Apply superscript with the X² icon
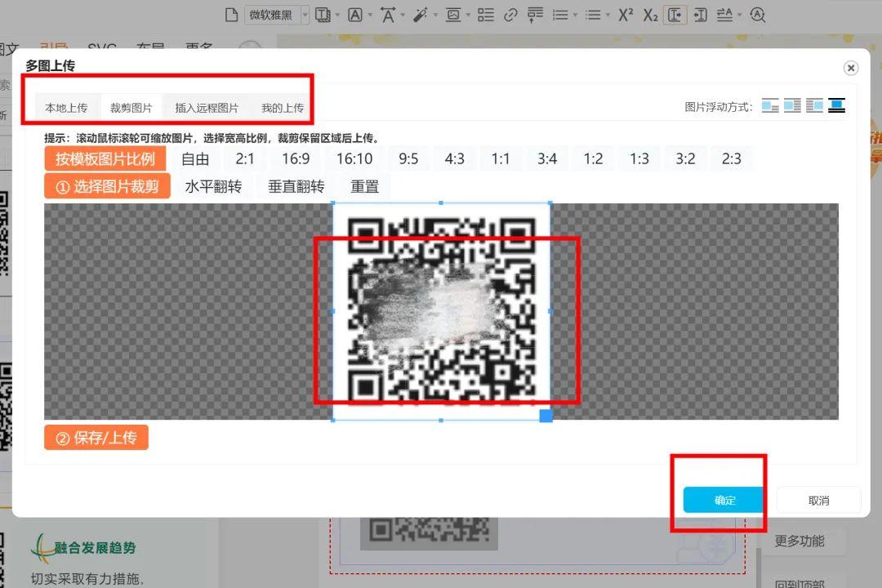The image size is (882, 588). [x=626, y=15]
